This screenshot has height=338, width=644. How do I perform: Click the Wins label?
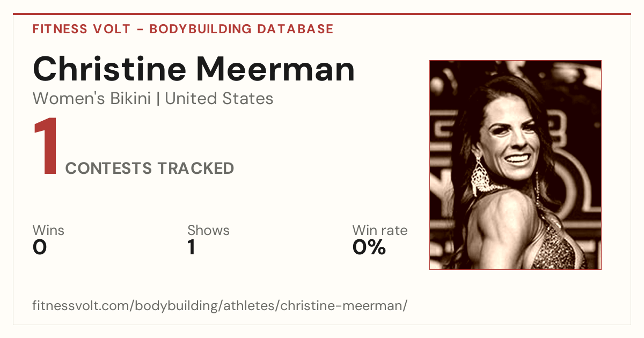[x=48, y=230]
